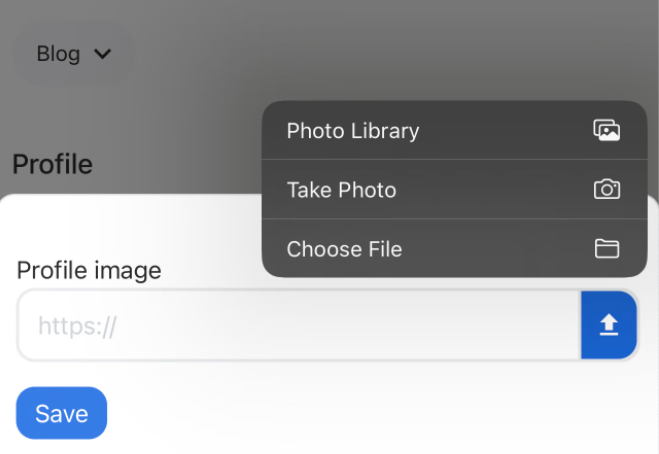Click the camera icon beside Take Photo
659x454 pixels.
pyautogui.click(x=606, y=189)
